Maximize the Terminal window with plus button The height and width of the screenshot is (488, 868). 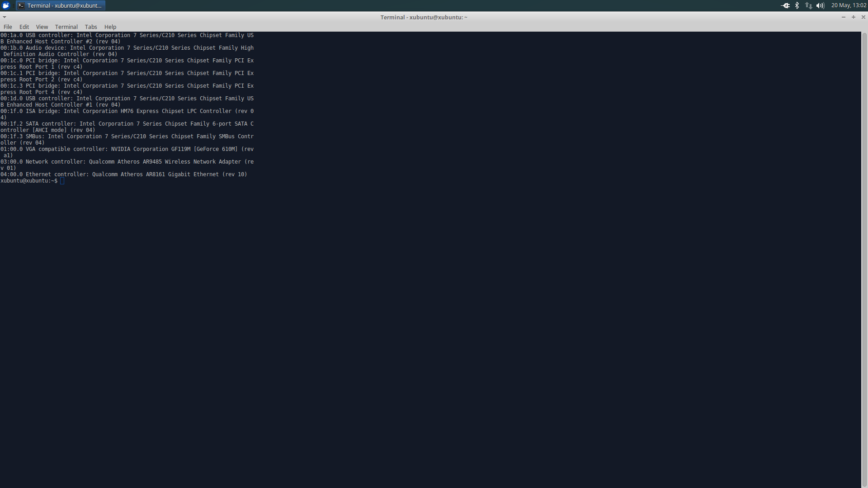click(853, 17)
